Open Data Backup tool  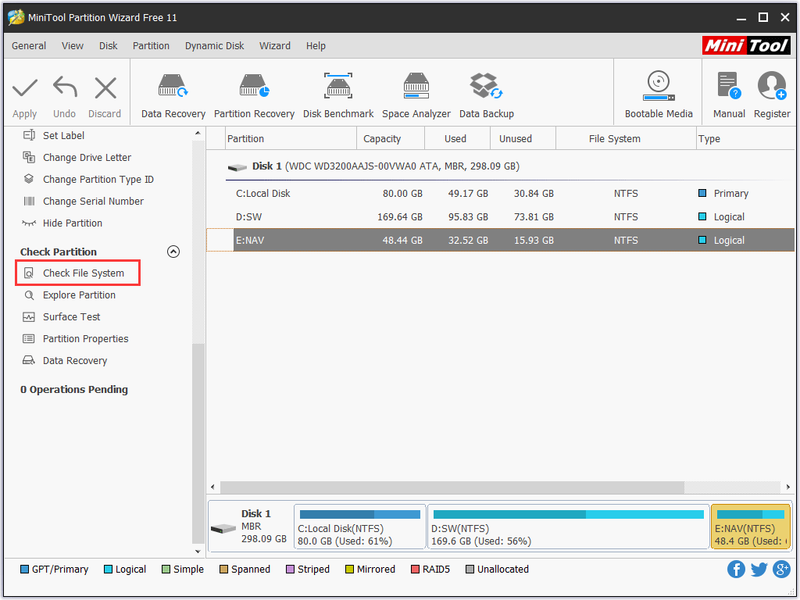tap(486, 96)
